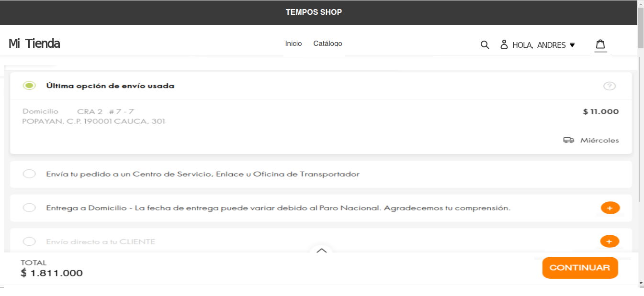Click the Mi Tienda store logo

click(x=34, y=44)
